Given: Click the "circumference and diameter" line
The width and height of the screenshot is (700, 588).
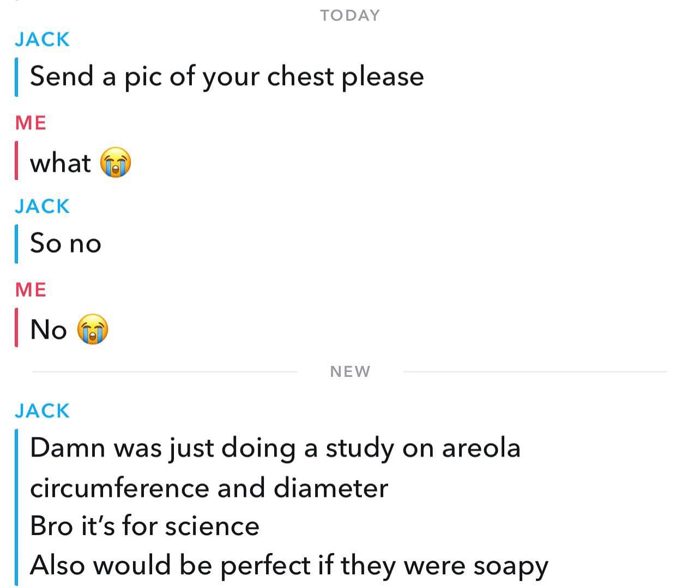Looking at the screenshot, I should point(209,488).
